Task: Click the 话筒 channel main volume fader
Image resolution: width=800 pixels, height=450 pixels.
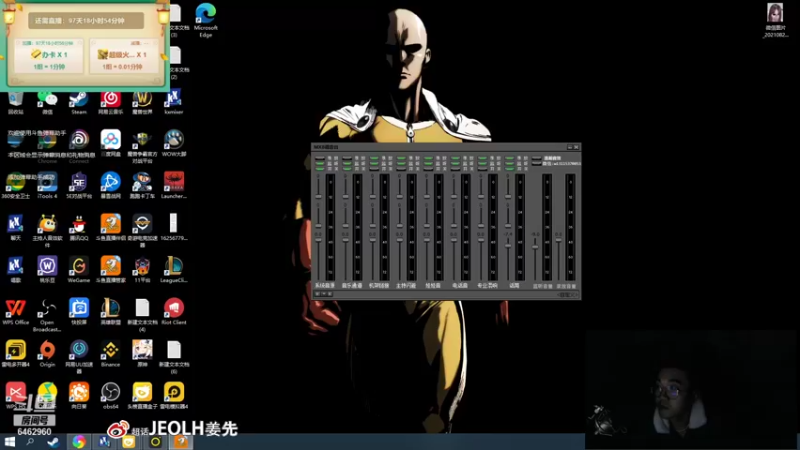Action: [x=508, y=245]
